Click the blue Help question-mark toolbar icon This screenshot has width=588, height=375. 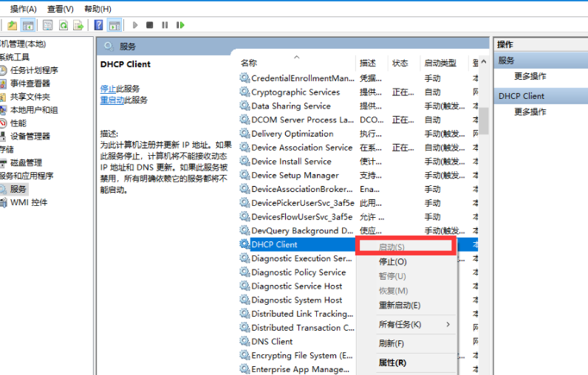[x=98, y=25]
